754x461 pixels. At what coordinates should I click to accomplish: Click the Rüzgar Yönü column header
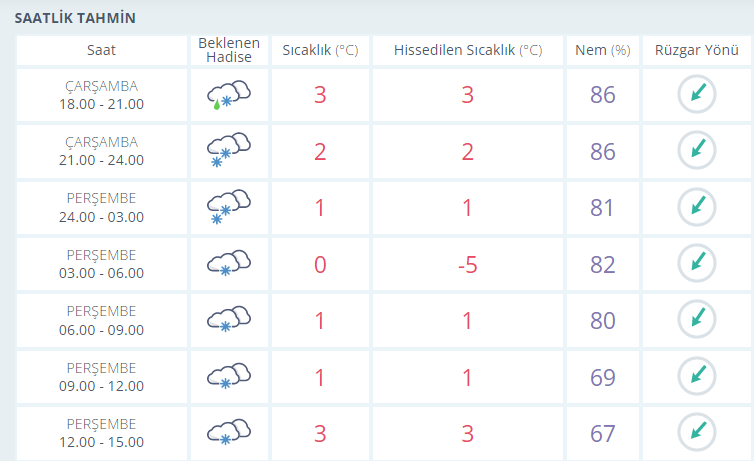[697, 50]
